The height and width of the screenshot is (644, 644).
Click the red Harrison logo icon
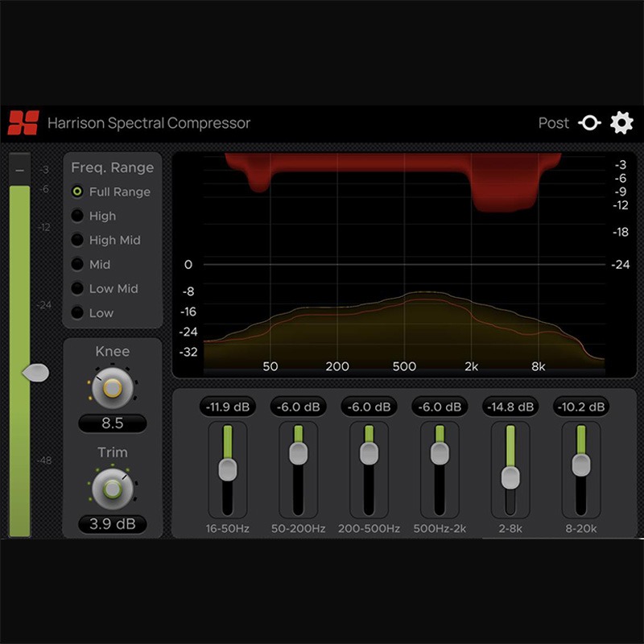23,122
